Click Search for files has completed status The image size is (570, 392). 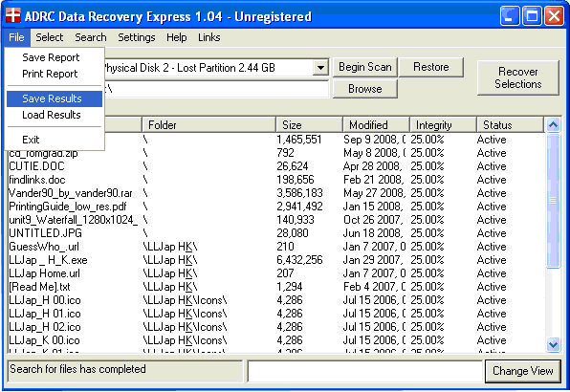pos(77,369)
